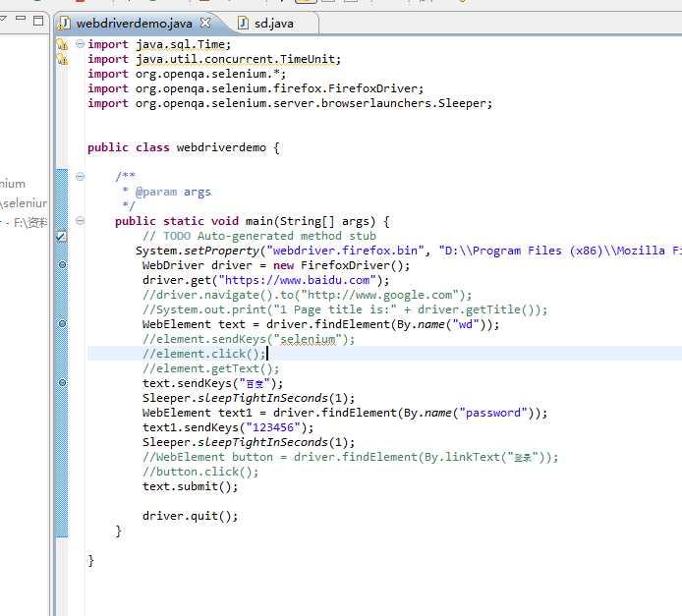
Task: Click the '@param args' Javadoc text
Action: 173,192
